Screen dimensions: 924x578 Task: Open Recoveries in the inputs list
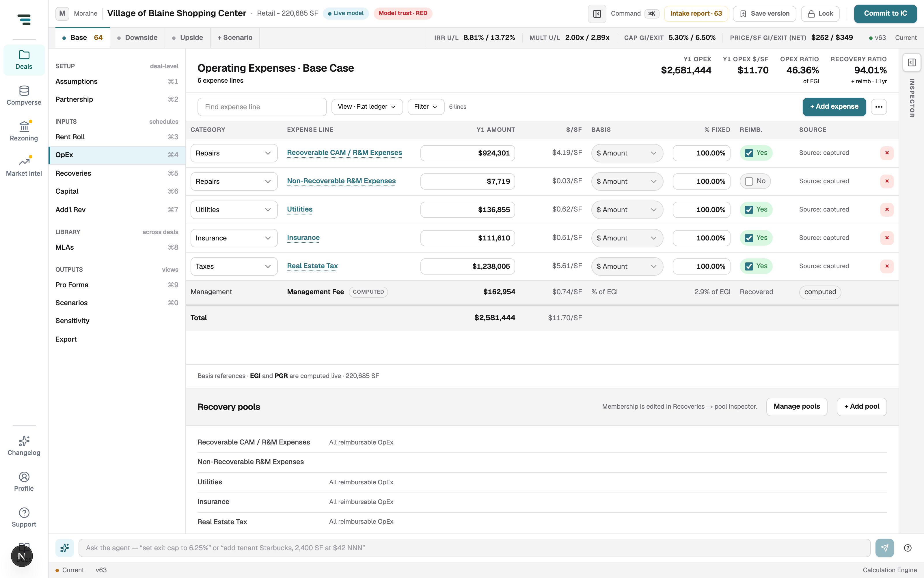117,173
